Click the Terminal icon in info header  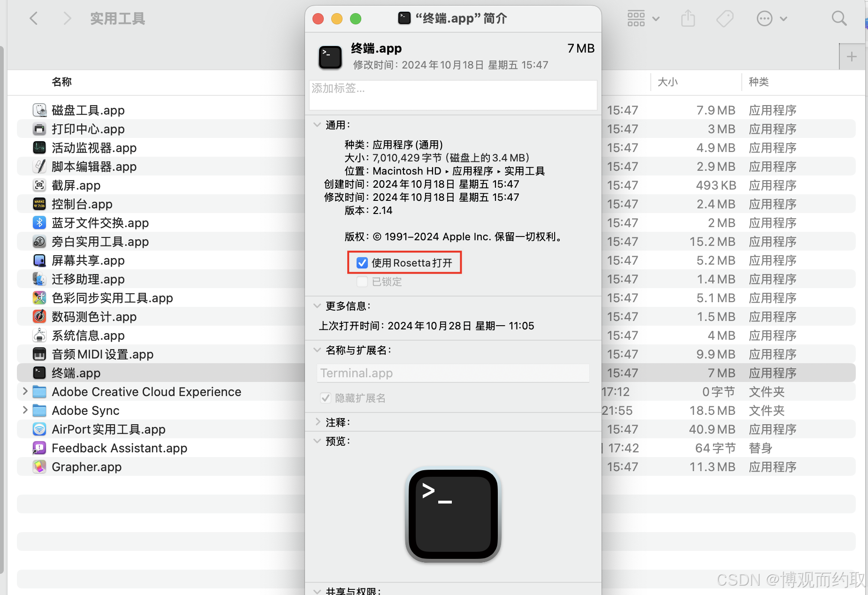point(330,57)
